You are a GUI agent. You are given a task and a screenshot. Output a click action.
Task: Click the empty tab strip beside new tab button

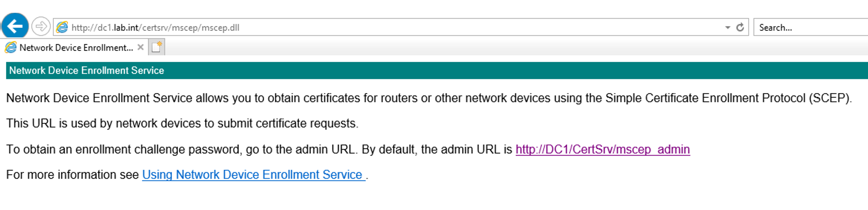coord(483,47)
